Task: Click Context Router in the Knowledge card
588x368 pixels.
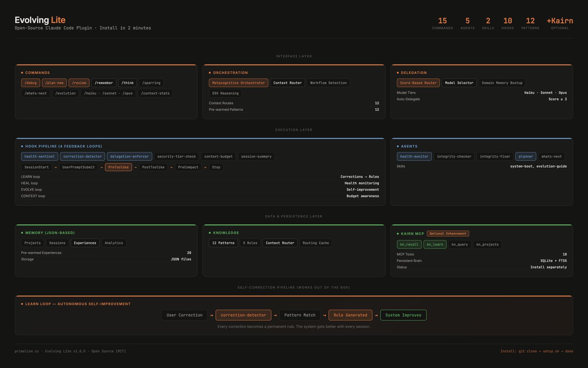Action: (280, 243)
